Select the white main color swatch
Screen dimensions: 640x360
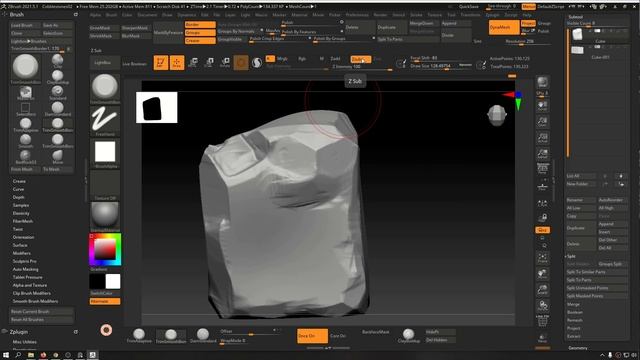click(113, 282)
